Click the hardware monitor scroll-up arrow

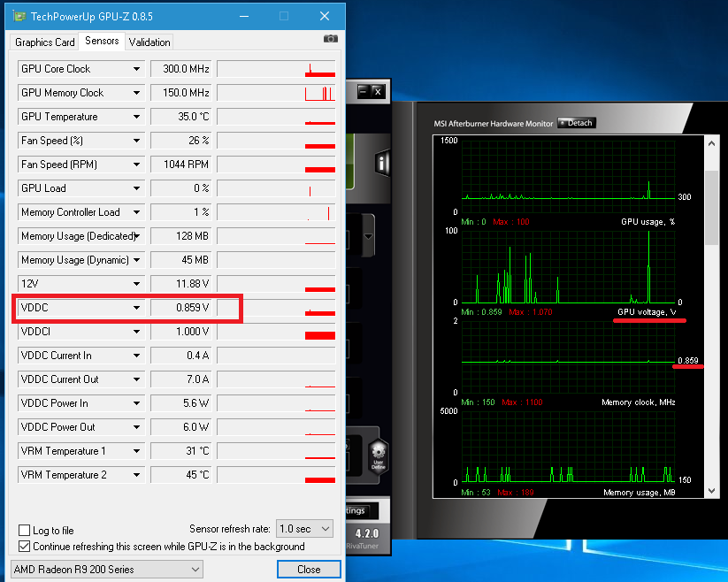click(x=711, y=143)
